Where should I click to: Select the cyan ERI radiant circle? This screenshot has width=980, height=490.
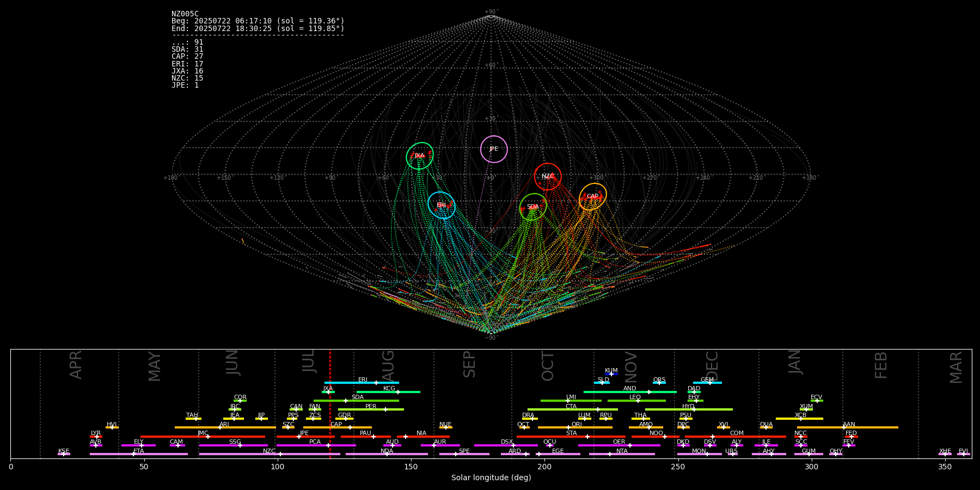(x=442, y=205)
